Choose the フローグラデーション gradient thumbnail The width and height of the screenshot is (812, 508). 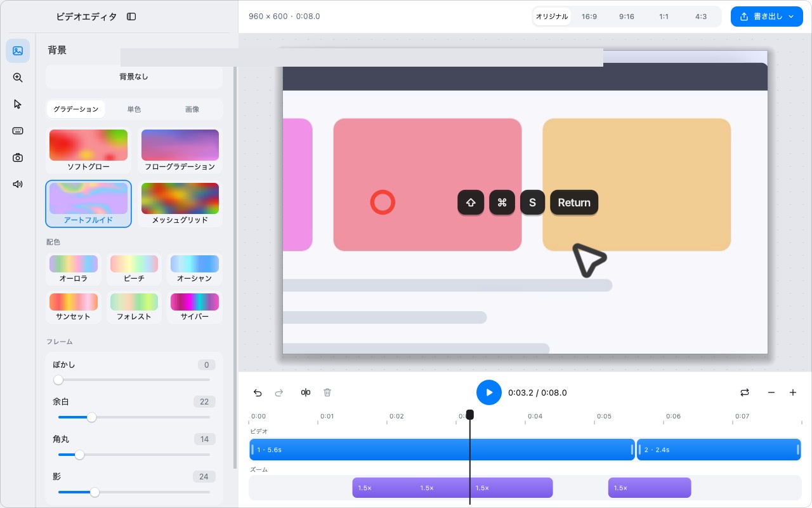180,150
